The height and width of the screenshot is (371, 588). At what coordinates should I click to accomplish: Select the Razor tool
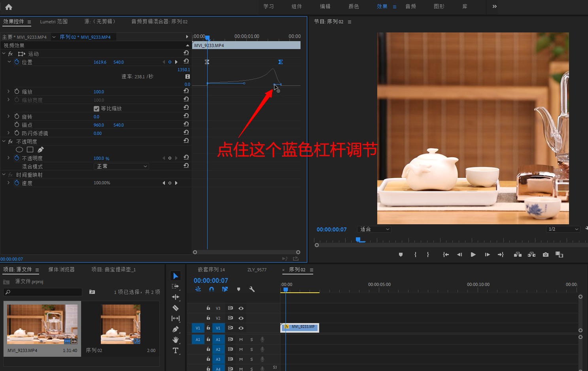tap(176, 308)
